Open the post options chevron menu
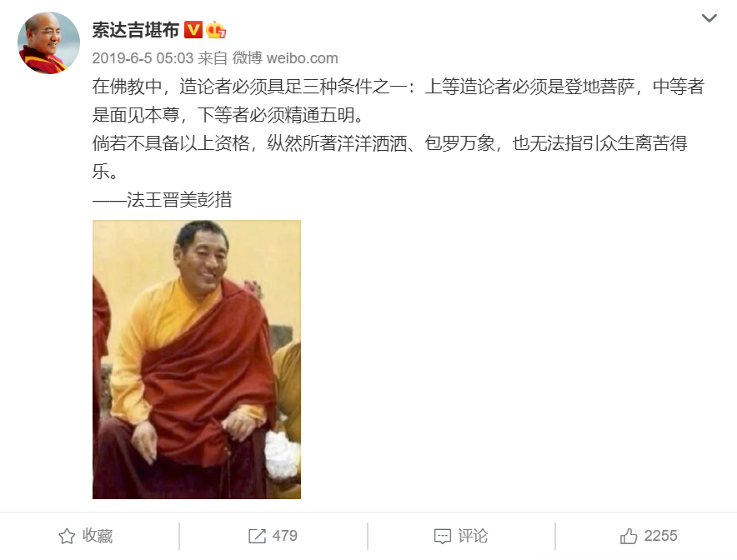 [709, 18]
